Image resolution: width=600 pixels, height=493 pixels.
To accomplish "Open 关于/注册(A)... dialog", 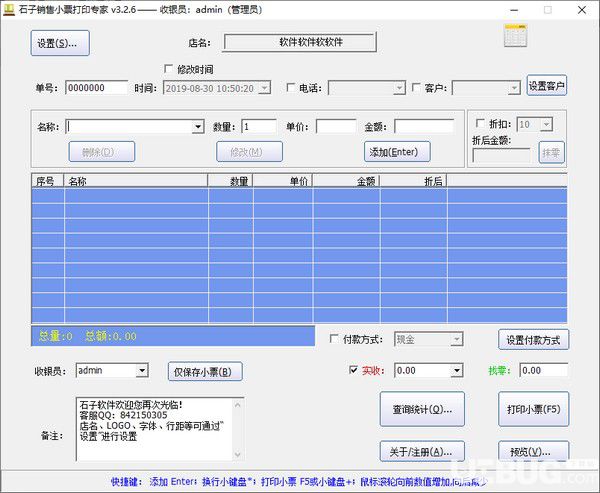I will (x=422, y=452).
